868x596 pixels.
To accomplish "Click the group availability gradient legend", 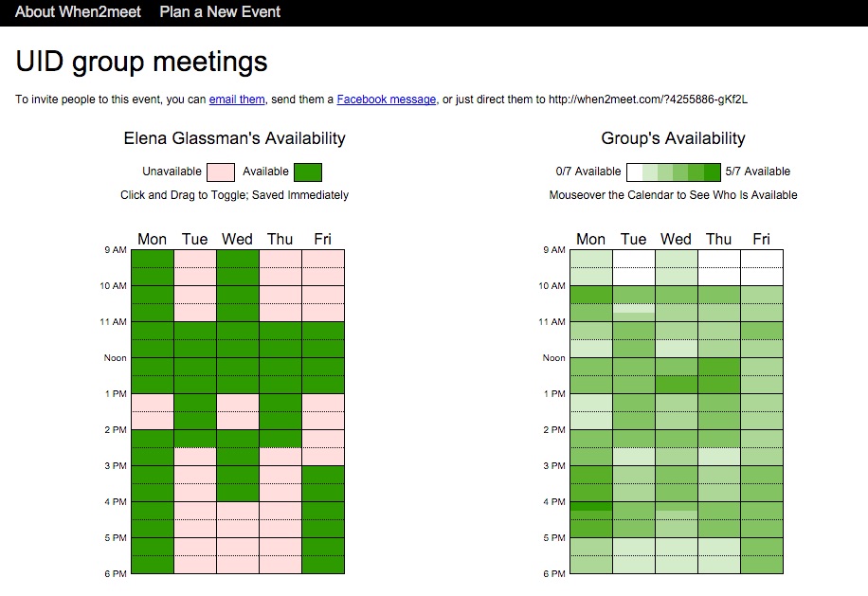I will point(673,172).
